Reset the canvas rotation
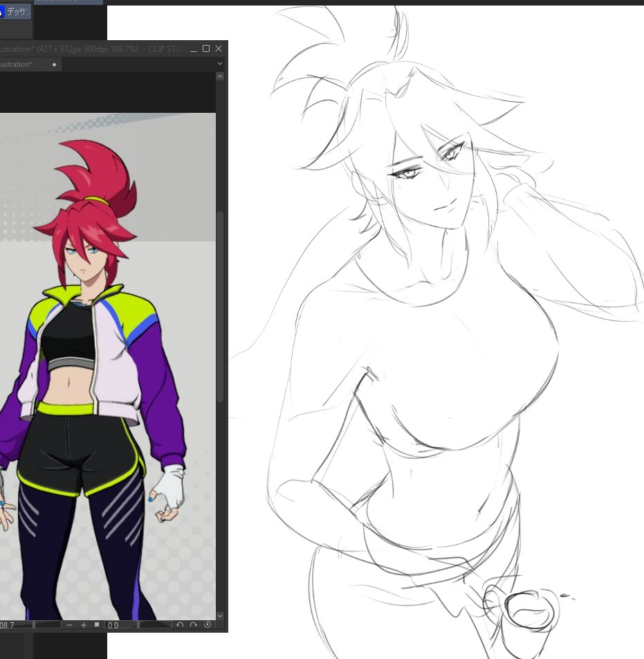The height and width of the screenshot is (659, 644). 207,624
